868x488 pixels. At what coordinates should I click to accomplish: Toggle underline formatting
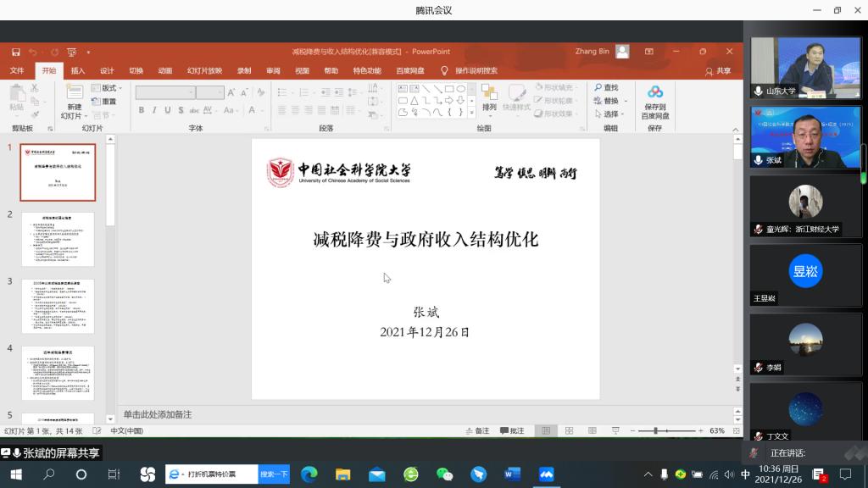click(168, 110)
